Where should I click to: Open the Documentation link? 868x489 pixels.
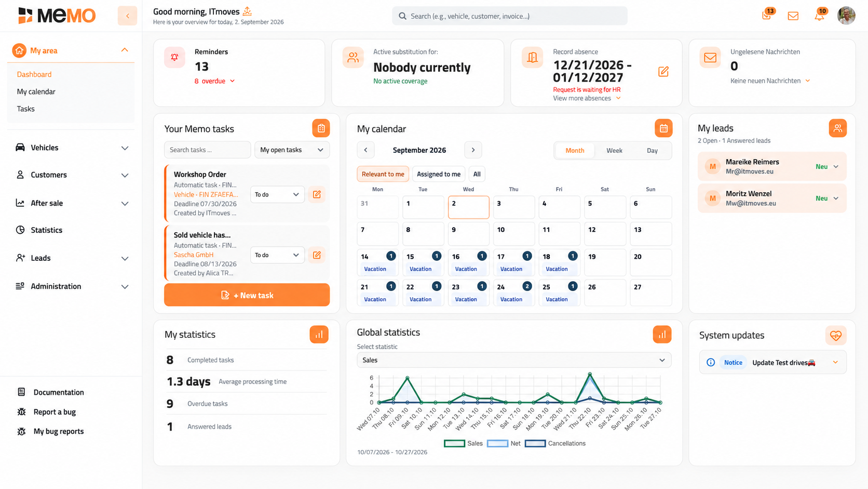58,392
